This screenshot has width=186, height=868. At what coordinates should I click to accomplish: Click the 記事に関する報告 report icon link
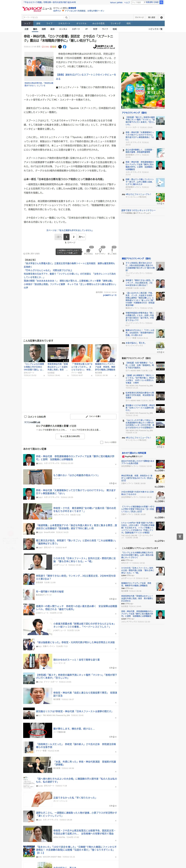coord(31,254)
